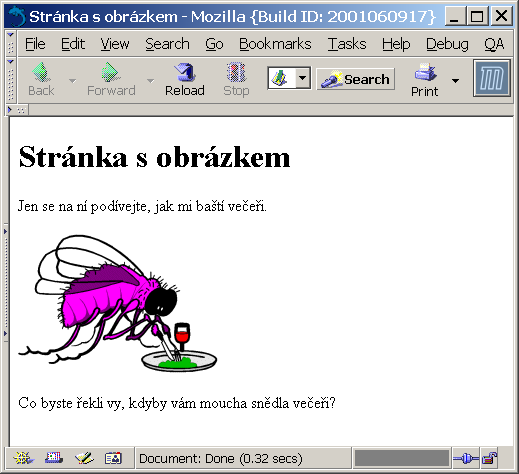Image resolution: width=519 pixels, height=474 pixels.
Task: Click the status bar progress meter
Action: [402, 458]
